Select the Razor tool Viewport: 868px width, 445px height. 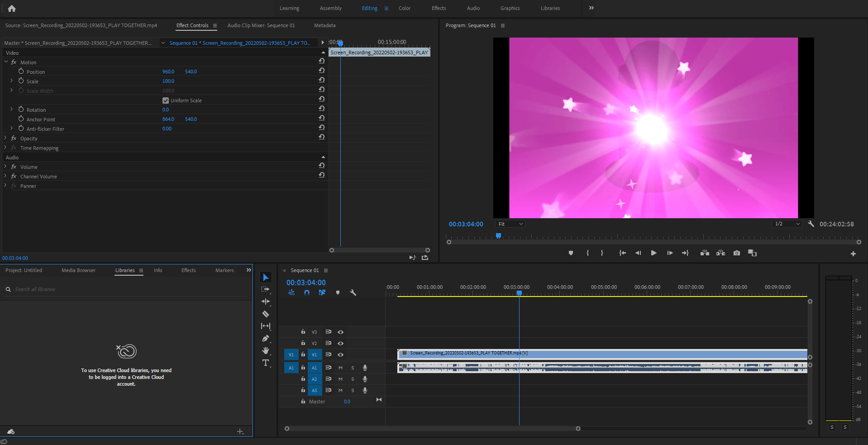click(x=266, y=314)
